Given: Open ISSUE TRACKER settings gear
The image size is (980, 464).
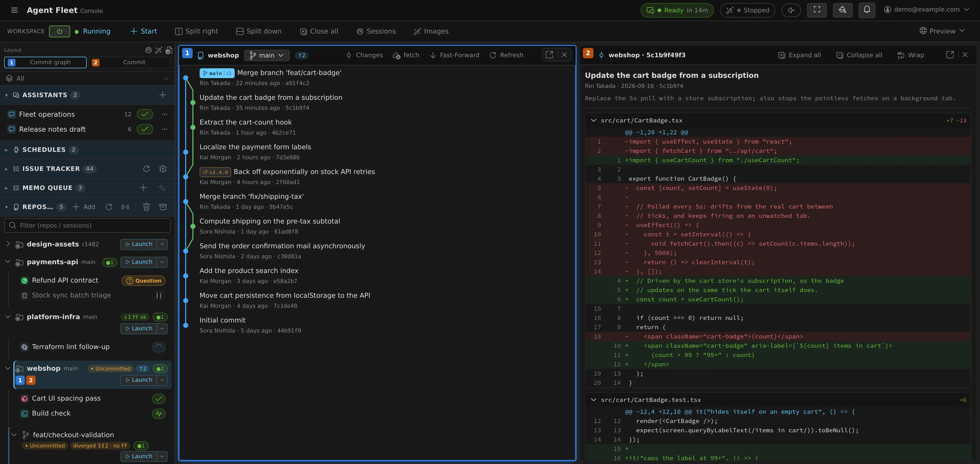Looking at the screenshot, I should 163,169.
